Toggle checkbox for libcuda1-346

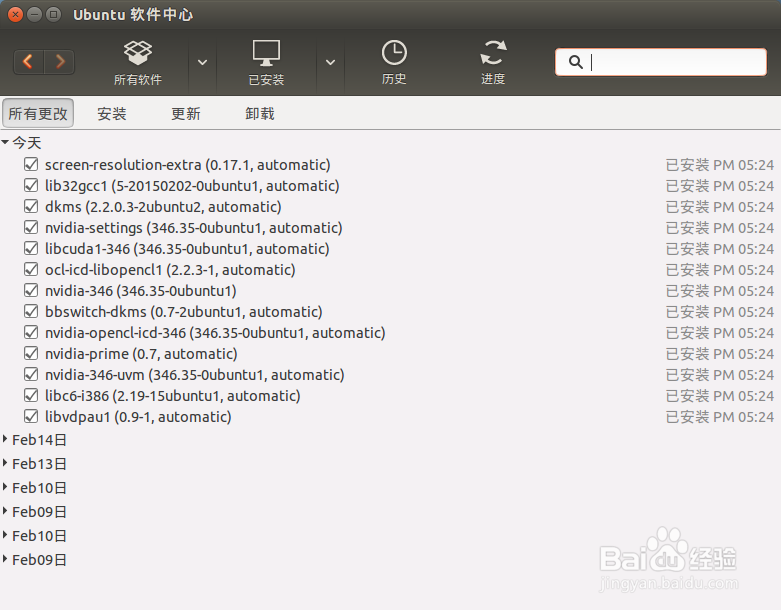tap(31, 248)
